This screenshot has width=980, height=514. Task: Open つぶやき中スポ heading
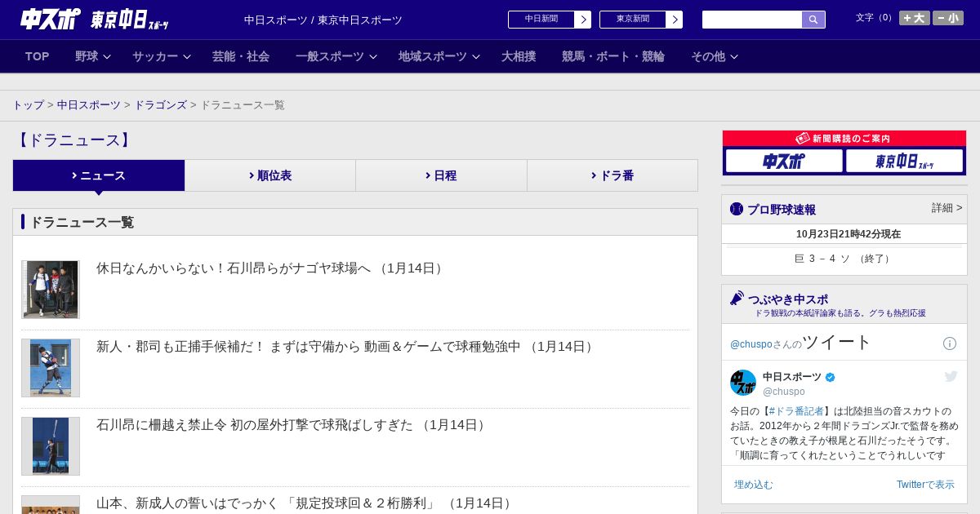[x=788, y=299]
